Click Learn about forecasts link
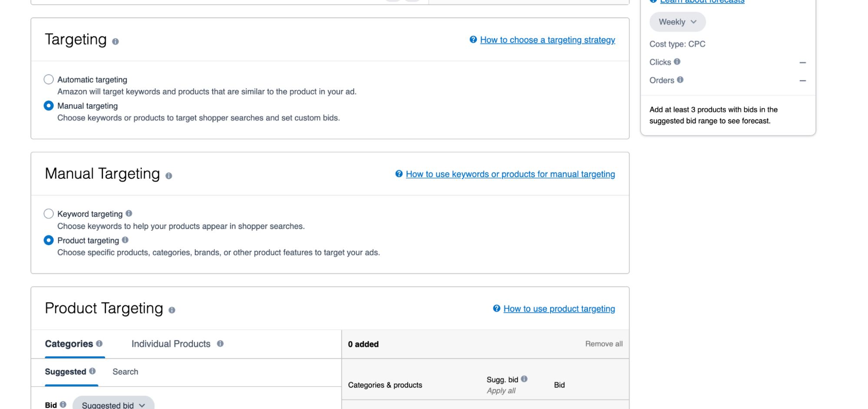 702,2
